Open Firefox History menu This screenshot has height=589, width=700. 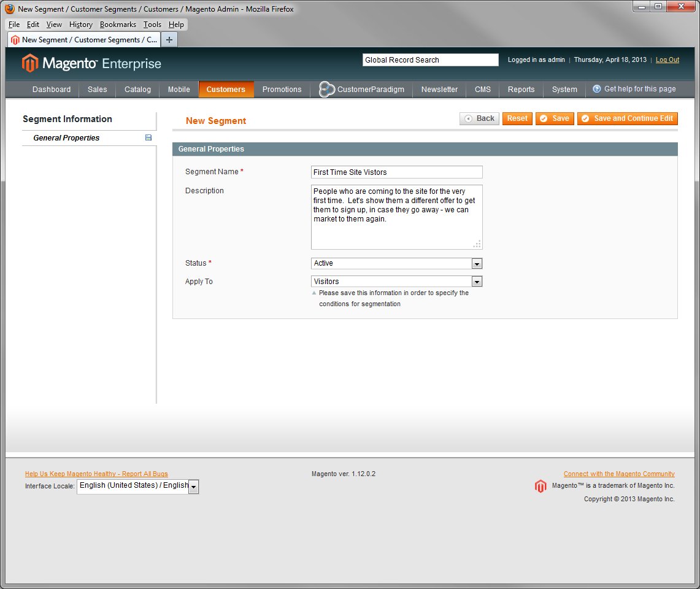pos(81,25)
